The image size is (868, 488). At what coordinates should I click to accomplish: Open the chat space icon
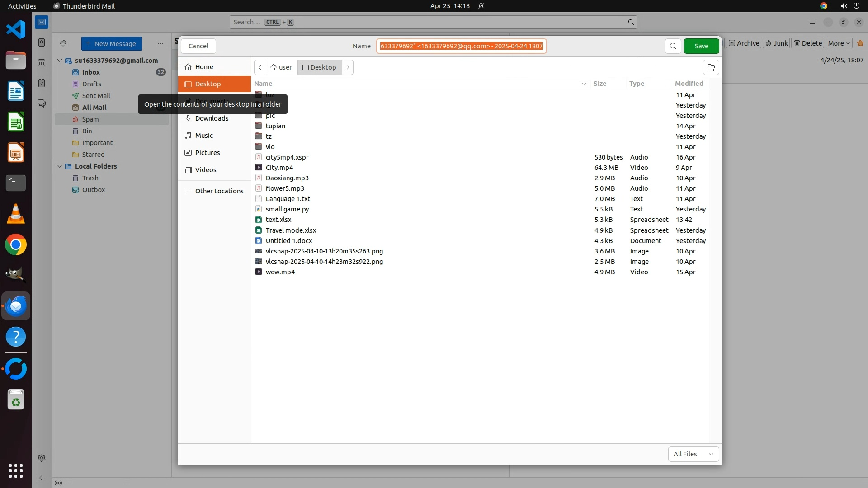pos(42,103)
